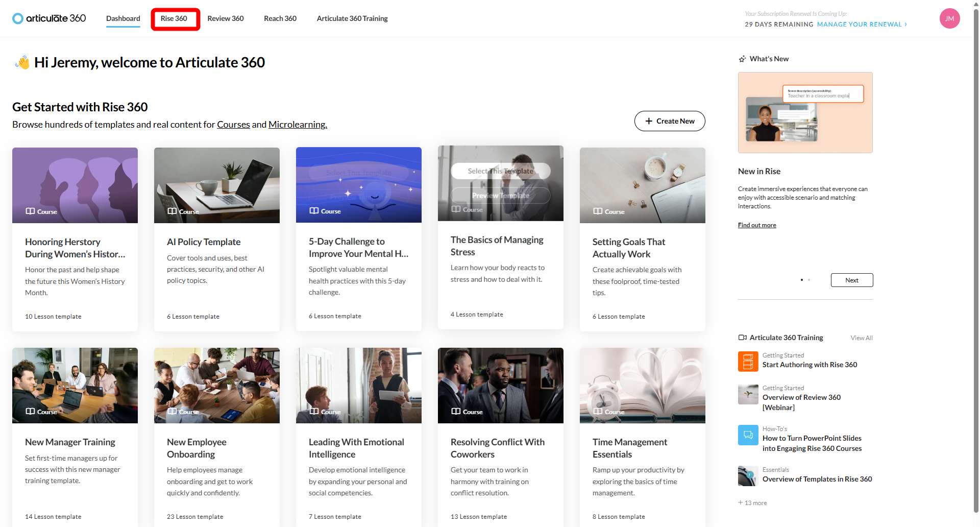The image size is (980, 527).
Task: Open the Overview of Templates thumbnail icon
Action: point(748,476)
